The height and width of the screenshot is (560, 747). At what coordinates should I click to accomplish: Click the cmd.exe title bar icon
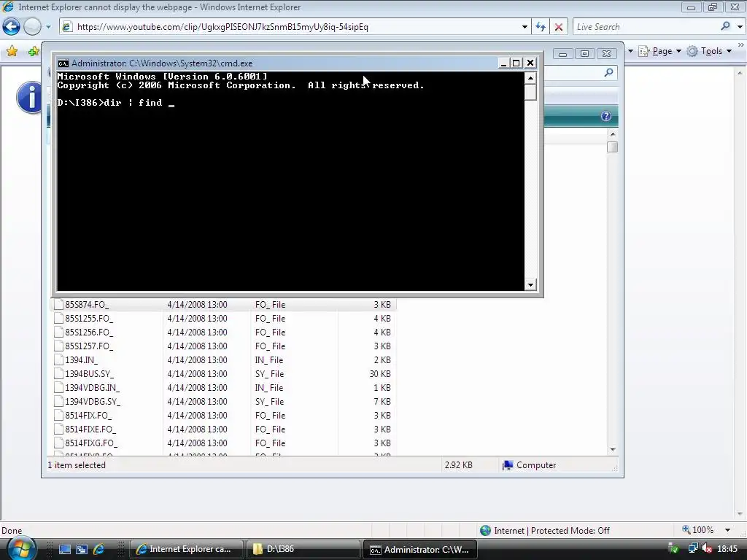point(63,63)
